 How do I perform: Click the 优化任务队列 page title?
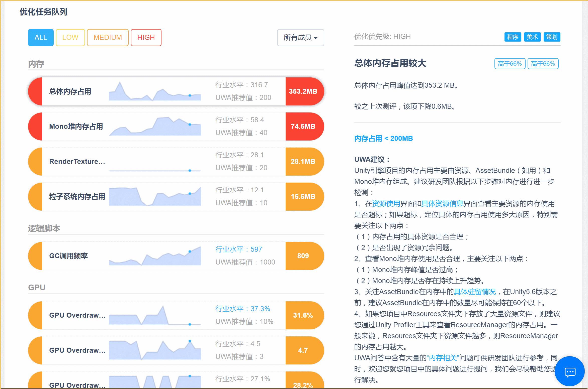pyautogui.click(x=44, y=12)
